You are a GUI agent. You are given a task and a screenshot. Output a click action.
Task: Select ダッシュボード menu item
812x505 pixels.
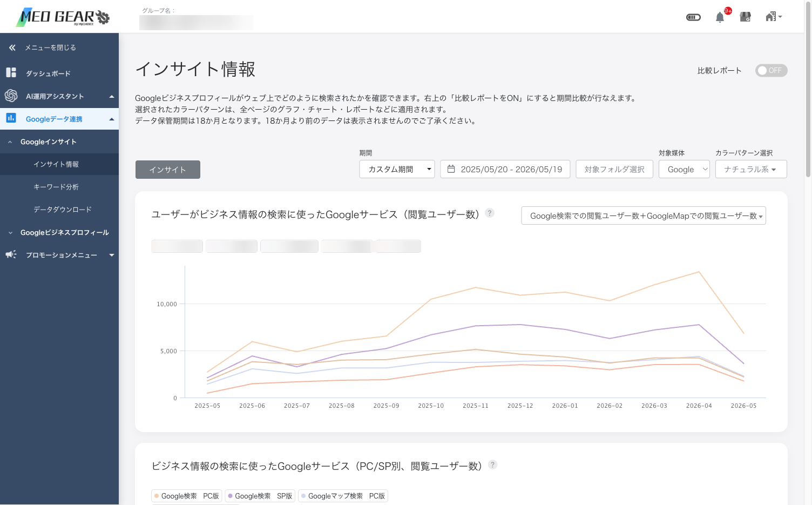(x=48, y=73)
